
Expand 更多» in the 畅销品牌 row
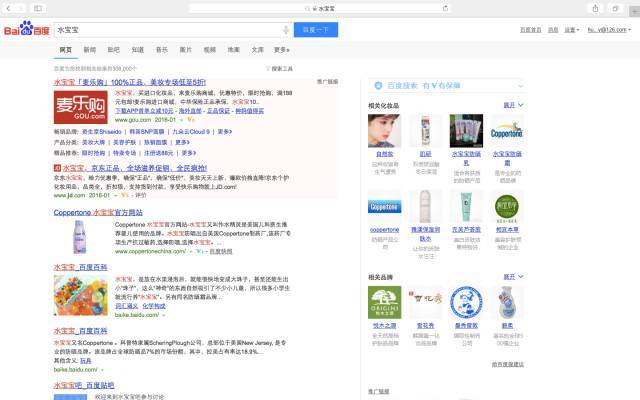pyautogui.click(x=224, y=132)
